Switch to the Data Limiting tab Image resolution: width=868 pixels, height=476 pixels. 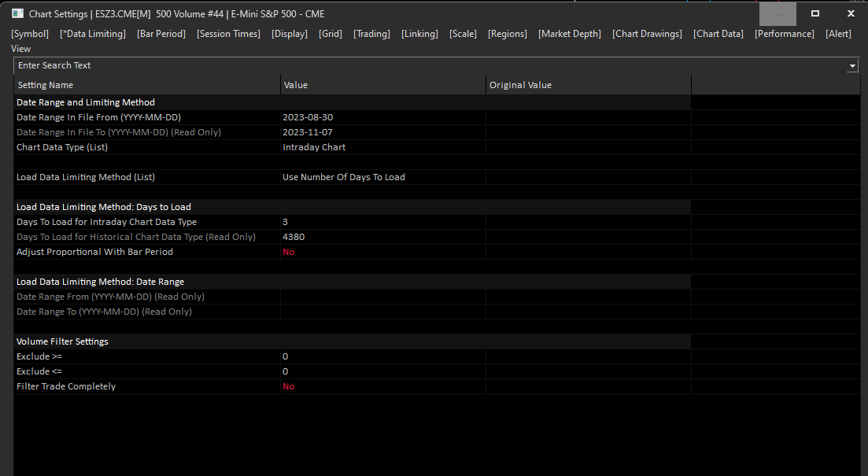click(x=93, y=34)
